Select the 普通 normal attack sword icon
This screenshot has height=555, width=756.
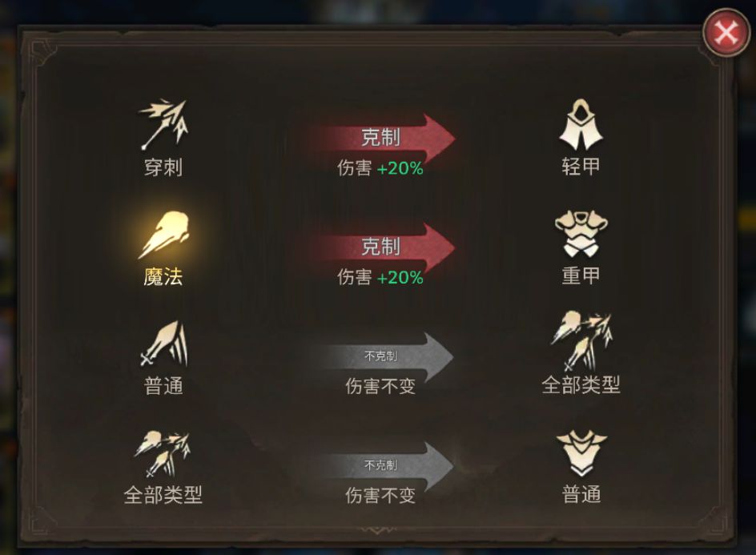point(164,344)
